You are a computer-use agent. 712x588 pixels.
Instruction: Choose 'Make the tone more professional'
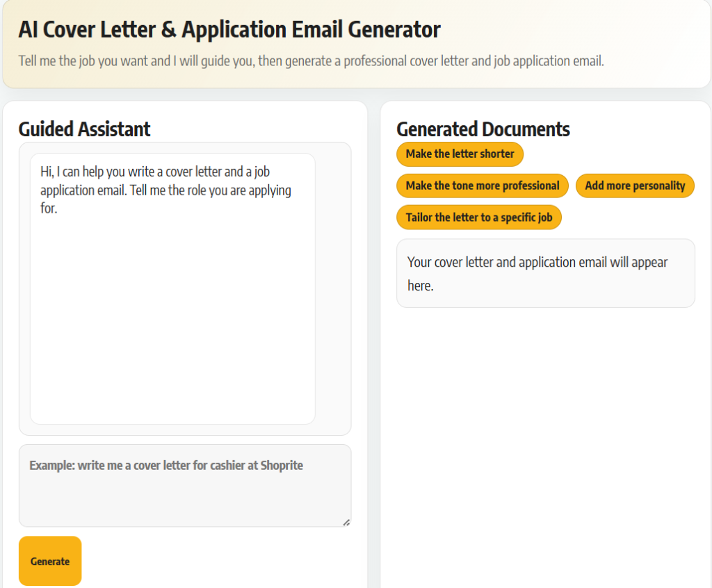pos(482,186)
